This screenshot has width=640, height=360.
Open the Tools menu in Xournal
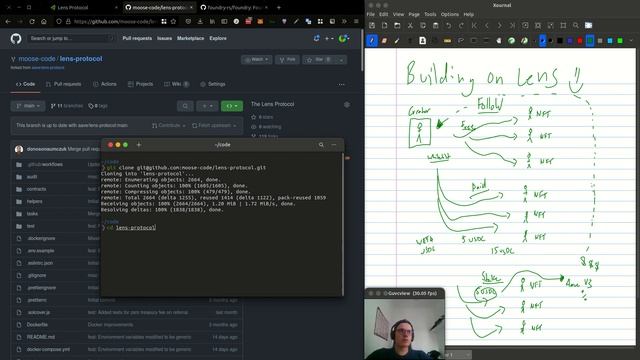430,14
